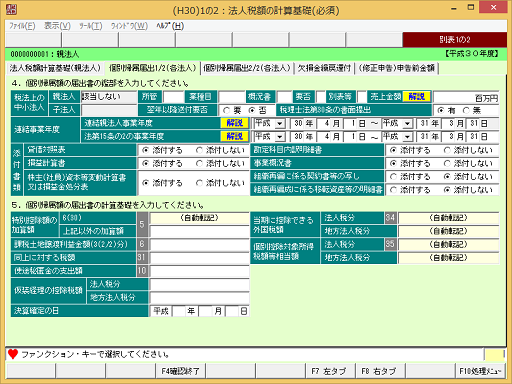Open the ウィンドウ(W) menu
The height and width of the screenshot is (384, 512).
click(129, 26)
